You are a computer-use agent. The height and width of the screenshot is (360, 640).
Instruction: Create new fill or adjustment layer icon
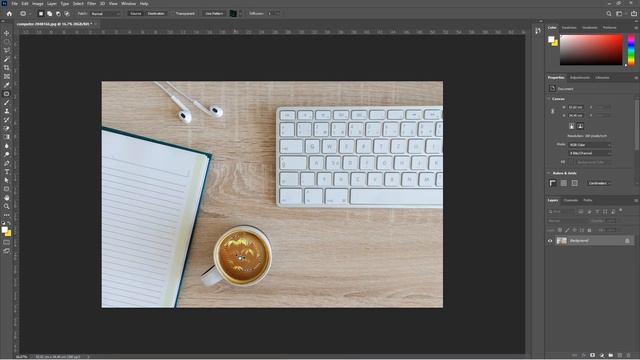pos(602,356)
